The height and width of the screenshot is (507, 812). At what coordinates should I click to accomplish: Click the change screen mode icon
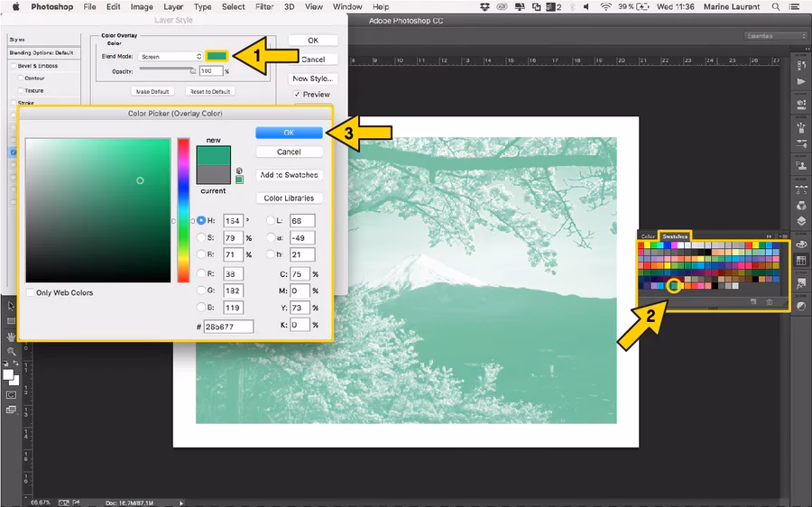(11, 410)
